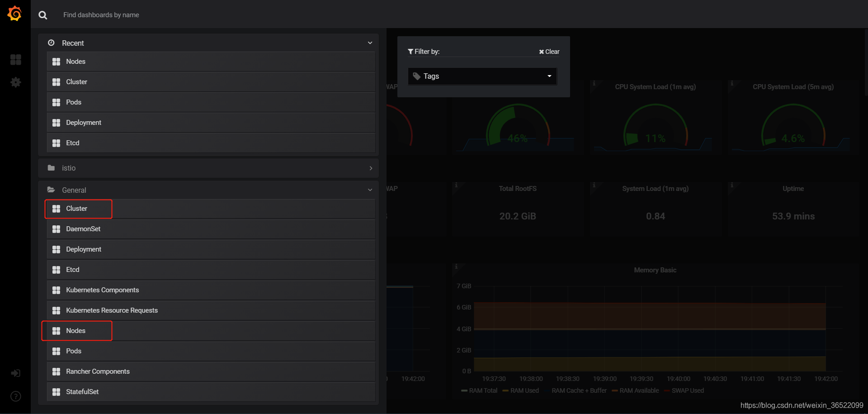The width and height of the screenshot is (868, 414).
Task: Click the Recent section header
Action: click(x=208, y=43)
